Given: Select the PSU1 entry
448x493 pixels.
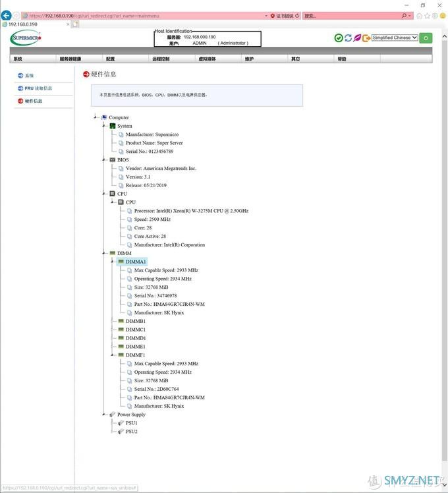Looking at the screenshot, I should (131, 423).
